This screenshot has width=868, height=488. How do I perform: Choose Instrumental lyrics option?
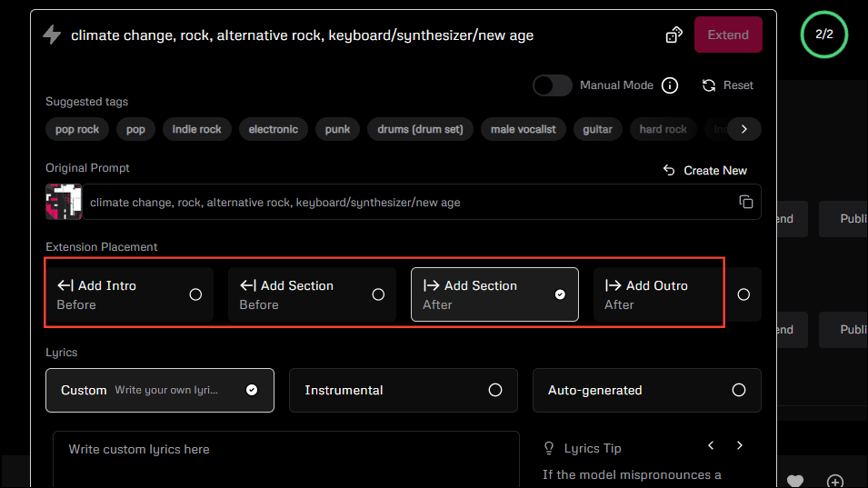point(403,390)
